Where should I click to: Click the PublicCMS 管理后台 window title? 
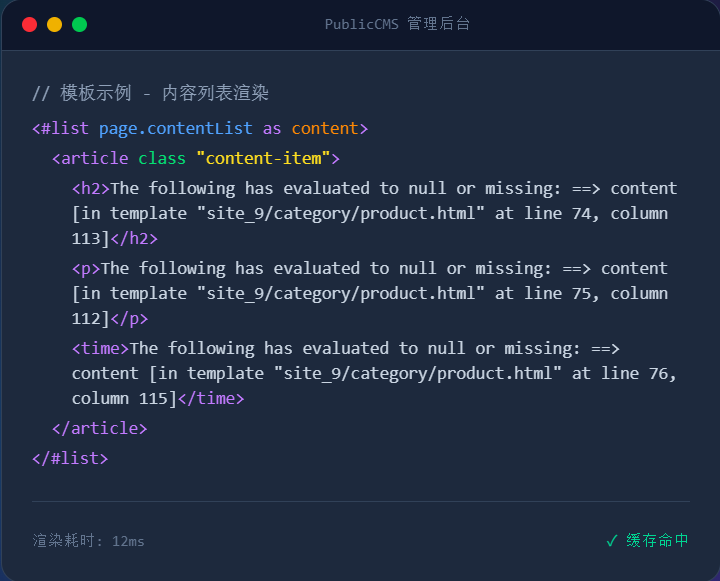pyautogui.click(x=397, y=24)
